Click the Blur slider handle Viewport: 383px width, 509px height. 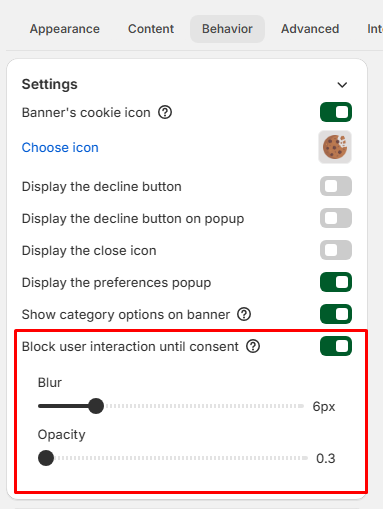pyautogui.click(x=96, y=406)
